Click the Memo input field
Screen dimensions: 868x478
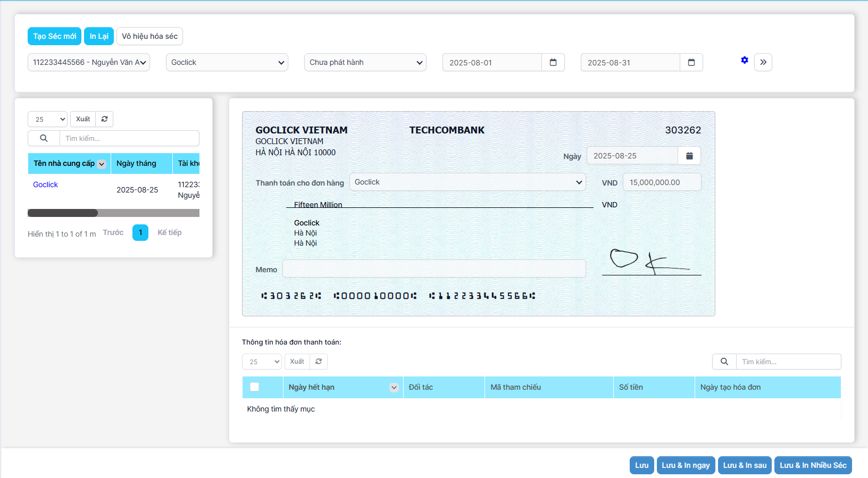(433, 269)
